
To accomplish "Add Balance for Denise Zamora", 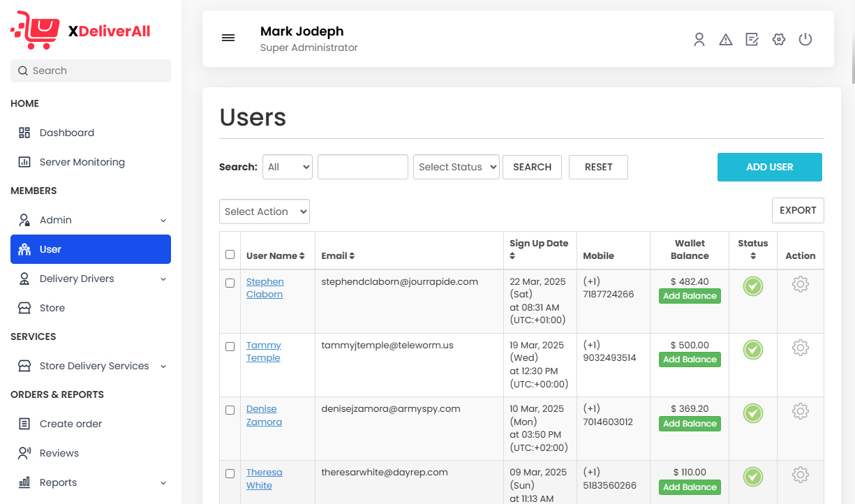I will click(690, 424).
